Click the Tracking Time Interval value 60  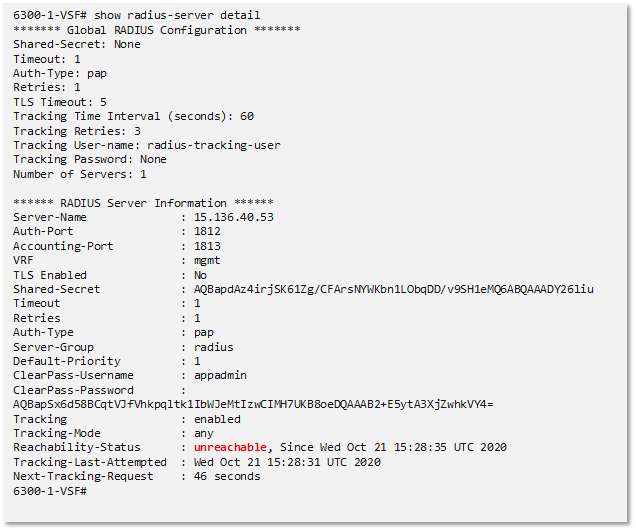coord(247,116)
